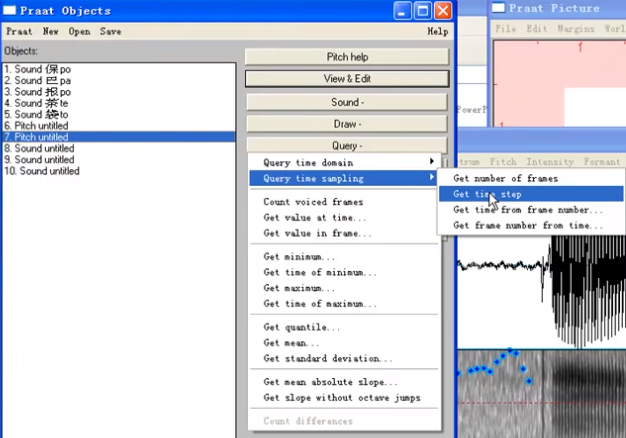
Task: Select Get mean... command
Action: click(x=345, y=343)
